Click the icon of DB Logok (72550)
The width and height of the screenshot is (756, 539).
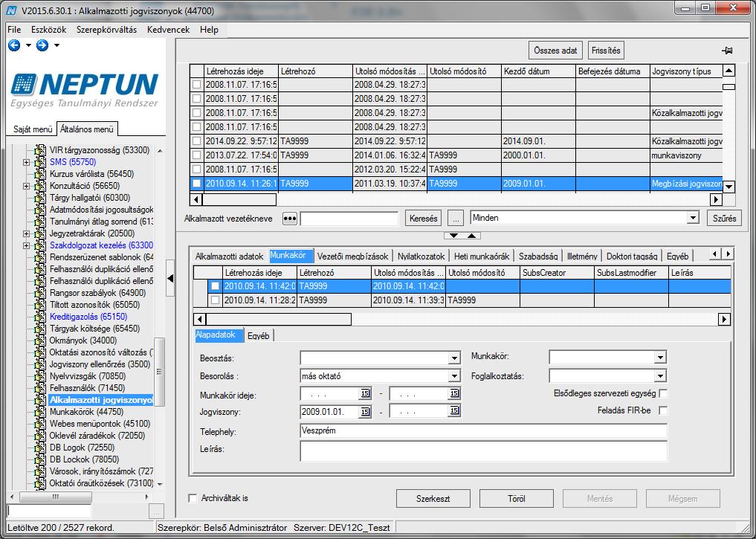(40, 448)
